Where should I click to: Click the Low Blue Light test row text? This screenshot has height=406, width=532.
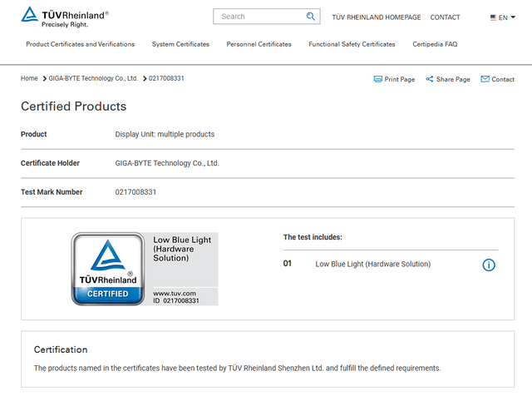[x=373, y=264]
